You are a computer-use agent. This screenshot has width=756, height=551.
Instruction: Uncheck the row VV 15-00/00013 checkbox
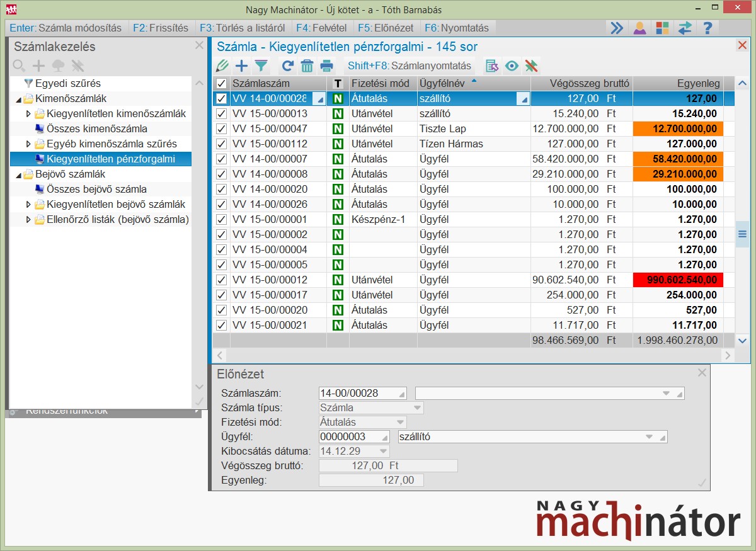click(x=221, y=114)
